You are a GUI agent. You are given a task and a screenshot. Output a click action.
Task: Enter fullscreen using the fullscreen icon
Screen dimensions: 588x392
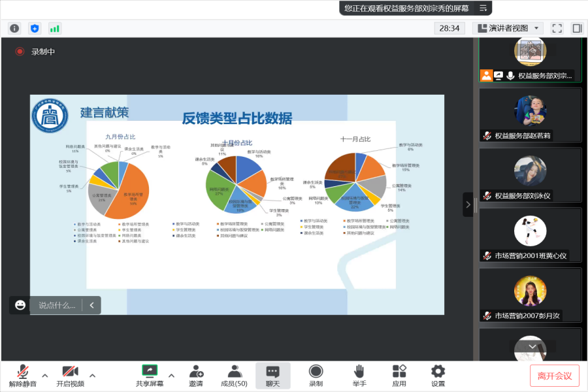557,28
